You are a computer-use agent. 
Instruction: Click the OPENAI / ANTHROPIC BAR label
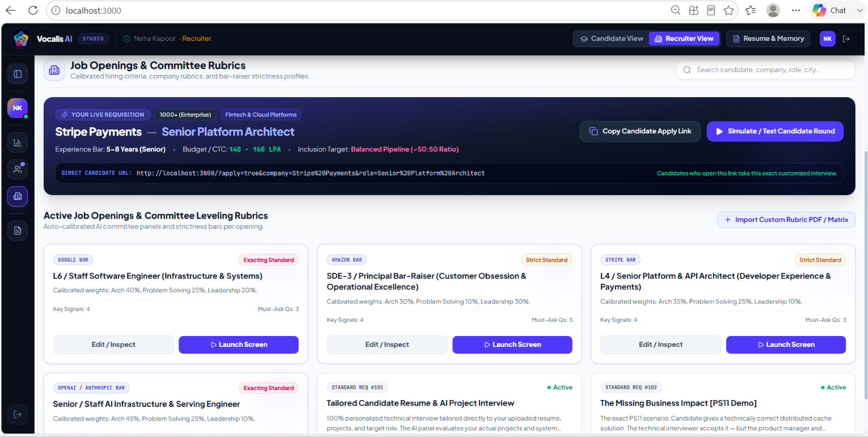tap(91, 388)
